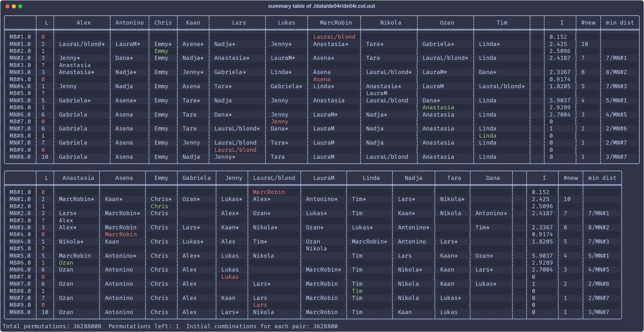The image size is (644, 332).
Task: Click the red 'Lars' cell in bottom MB#9.0 row
Action: tap(260, 305)
